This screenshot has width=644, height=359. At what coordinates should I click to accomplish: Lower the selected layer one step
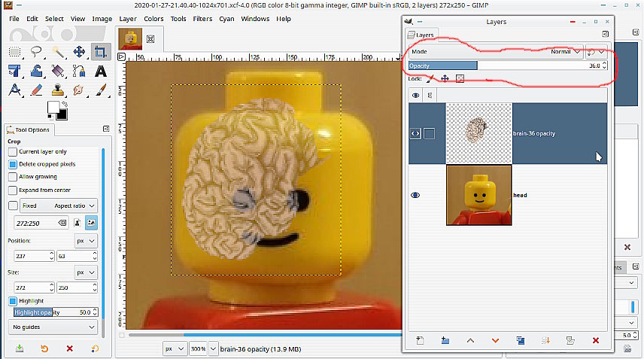[495, 340]
